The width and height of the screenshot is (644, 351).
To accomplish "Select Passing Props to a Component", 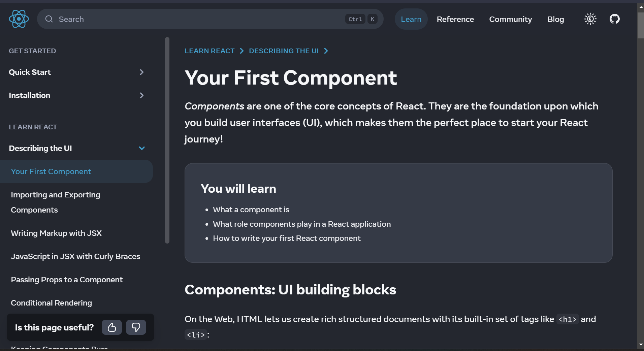I will coord(67,280).
